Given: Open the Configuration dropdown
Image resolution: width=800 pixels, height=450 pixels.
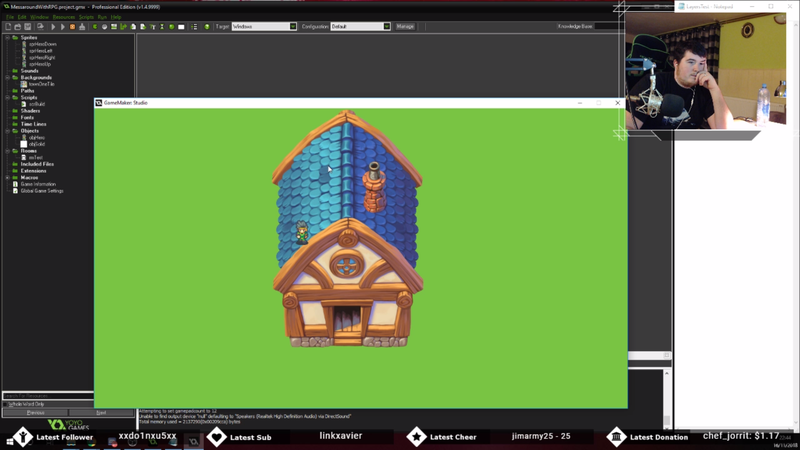Looking at the screenshot, I should (x=387, y=27).
